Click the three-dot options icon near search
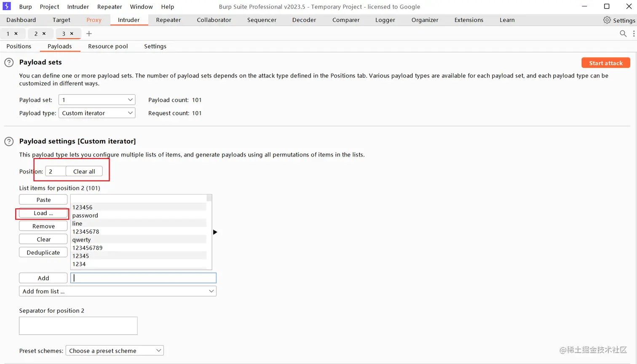The image size is (637, 364). coord(633,34)
